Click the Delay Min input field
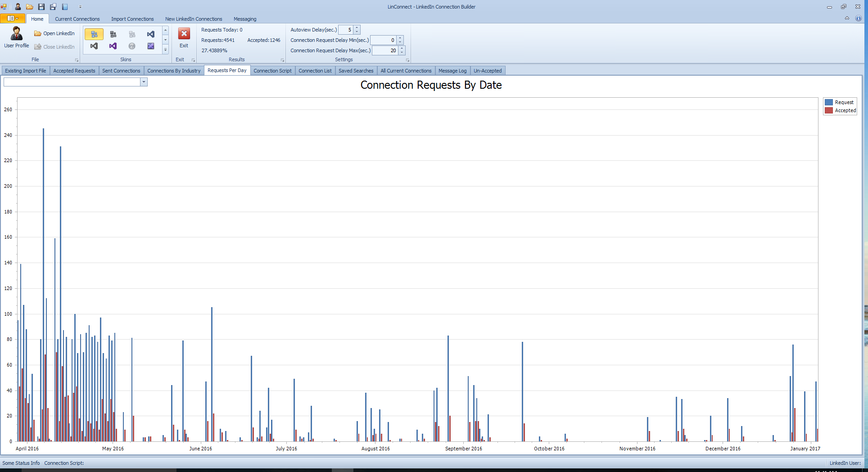Viewport: 868px width, 472px height. tap(384, 40)
